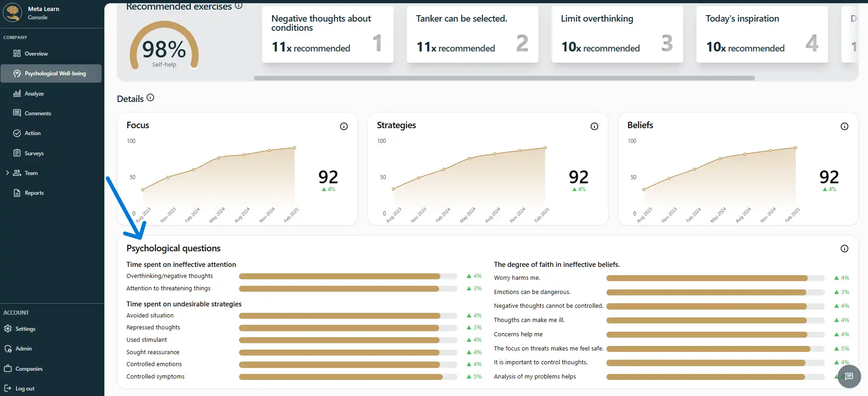This screenshot has height=396, width=868.
Task: Open the chat support bubble icon
Action: [849, 376]
